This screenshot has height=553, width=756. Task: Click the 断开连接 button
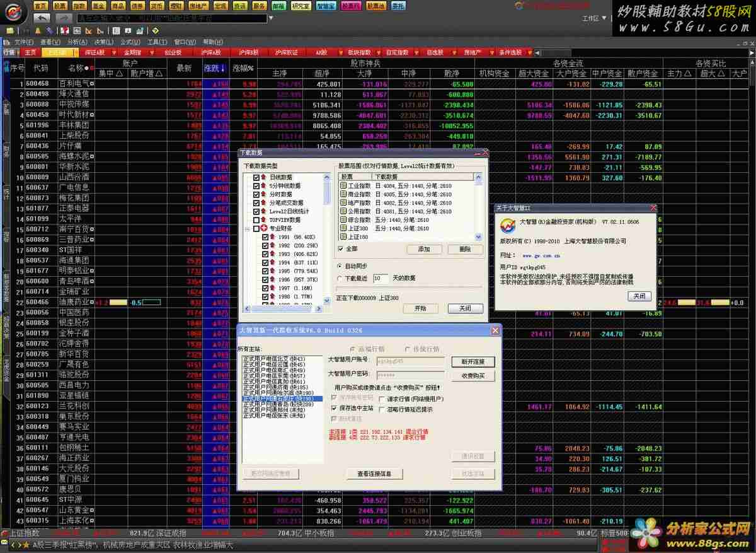pyautogui.click(x=473, y=362)
